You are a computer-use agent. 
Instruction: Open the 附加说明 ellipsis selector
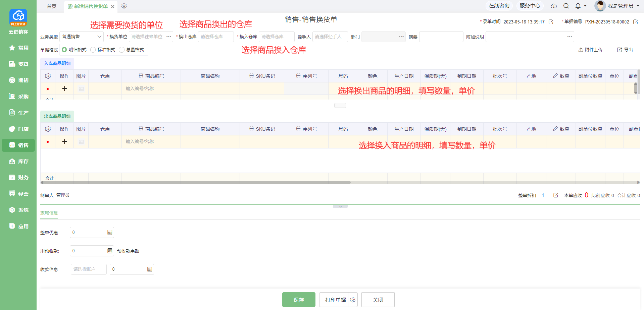[x=569, y=37]
